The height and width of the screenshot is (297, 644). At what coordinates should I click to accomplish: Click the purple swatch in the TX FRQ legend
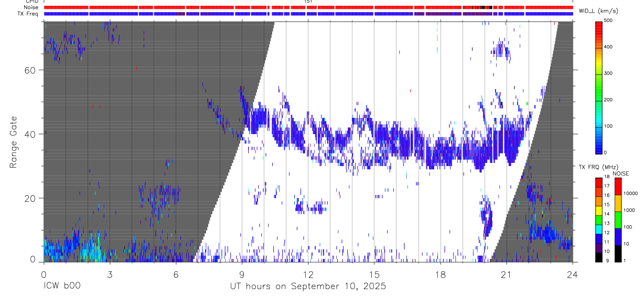[598, 247]
